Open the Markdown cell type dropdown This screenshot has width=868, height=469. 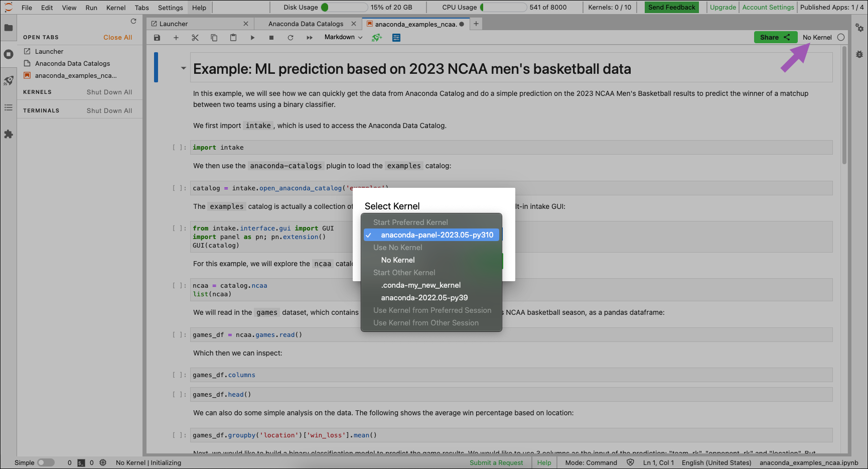[343, 37]
